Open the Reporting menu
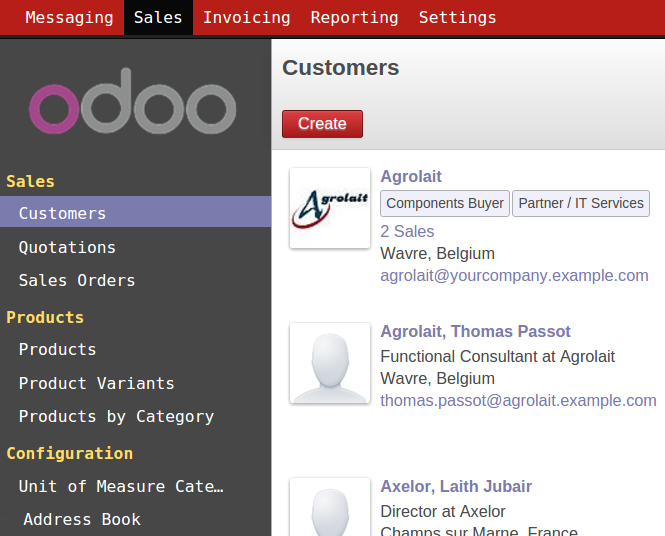The height and width of the screenshot is (536, 665). (354, 17)
